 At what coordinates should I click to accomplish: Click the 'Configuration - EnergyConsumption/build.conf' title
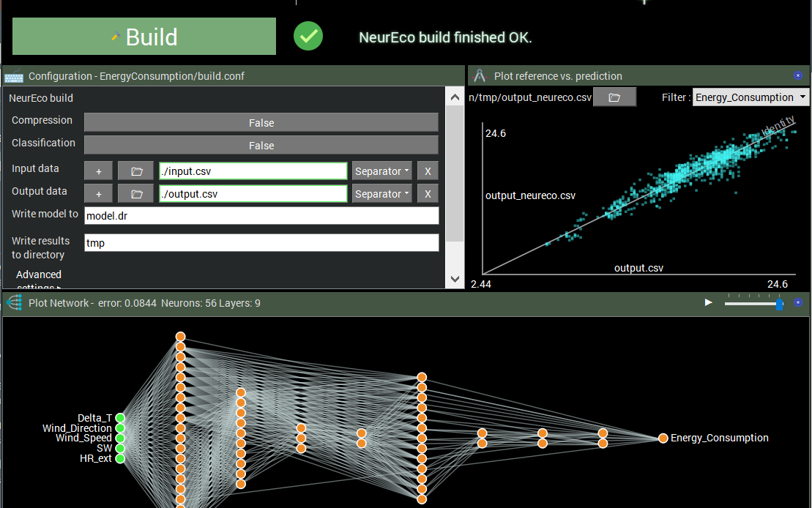tap(136, 76)
